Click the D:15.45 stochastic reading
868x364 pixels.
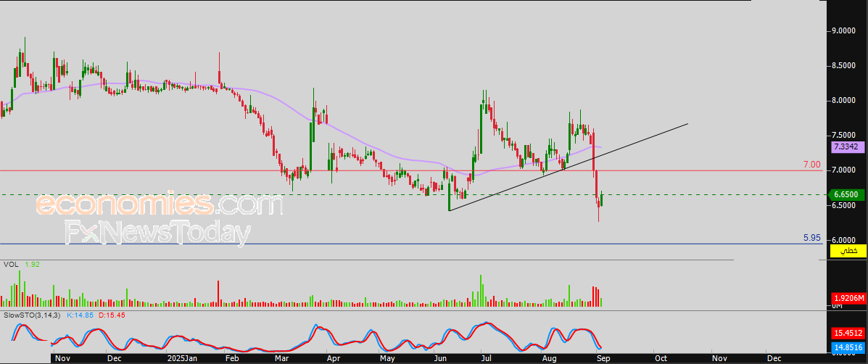point(112,315)
